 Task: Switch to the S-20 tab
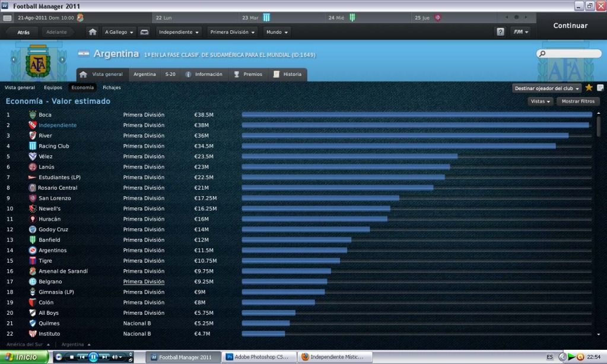(170, 74)
